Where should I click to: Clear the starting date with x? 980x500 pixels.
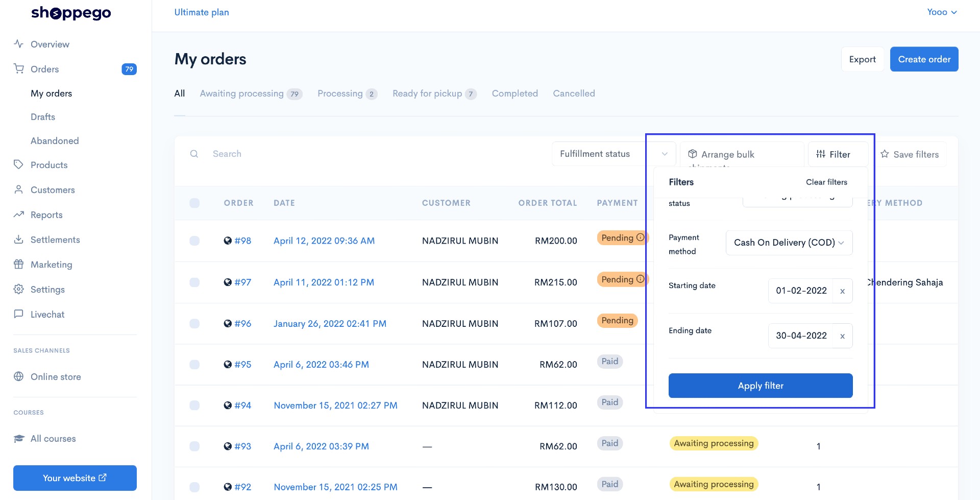pos(842,291)
